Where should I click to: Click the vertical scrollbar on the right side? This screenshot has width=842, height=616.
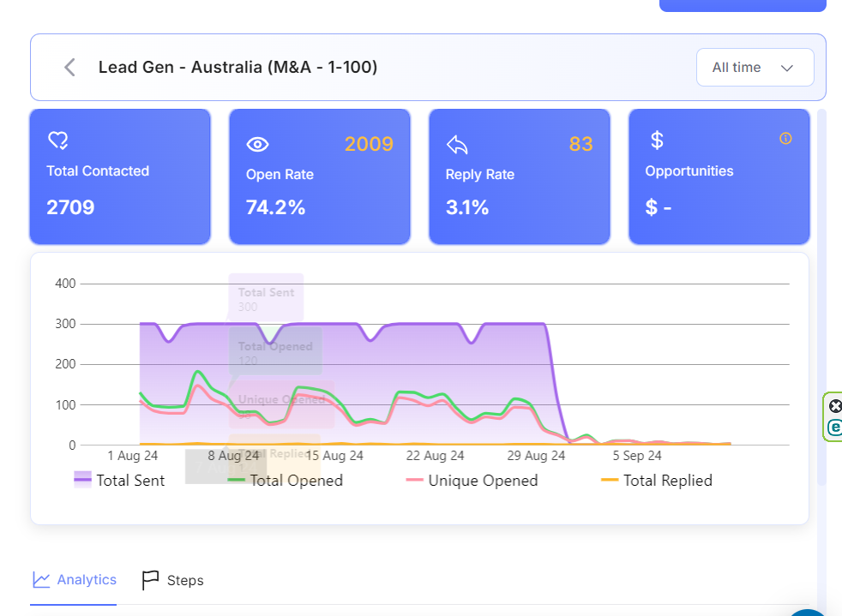821,297
